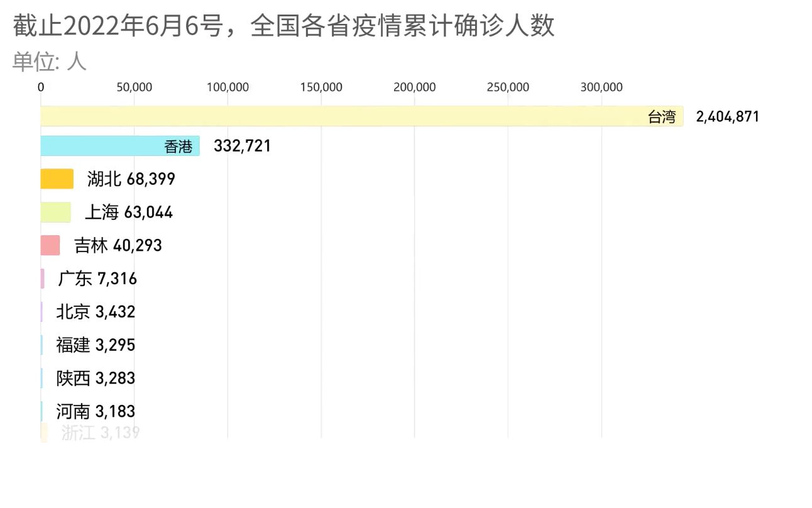Select the 150,000 axis tick label
The image size is (812, 508).
point(322,87)
